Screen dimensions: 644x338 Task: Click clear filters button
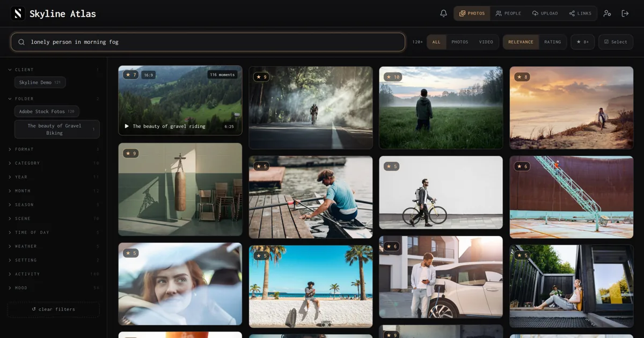pos(54,309)
